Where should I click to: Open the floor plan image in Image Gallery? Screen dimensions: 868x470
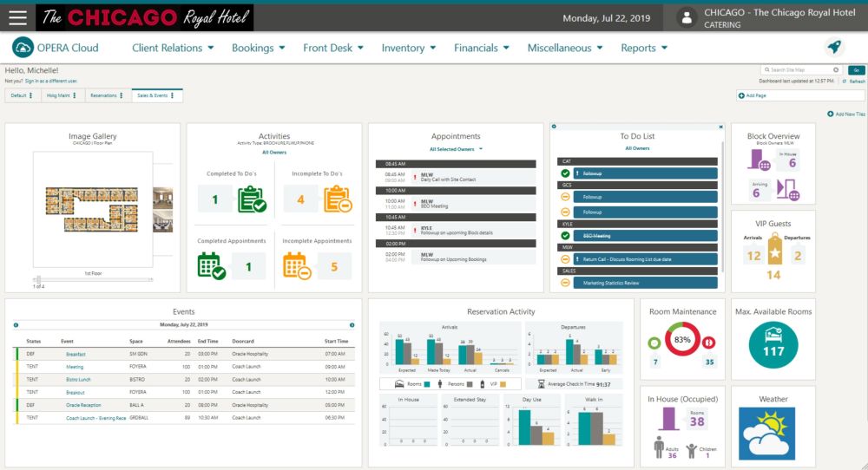click(92, 209)
